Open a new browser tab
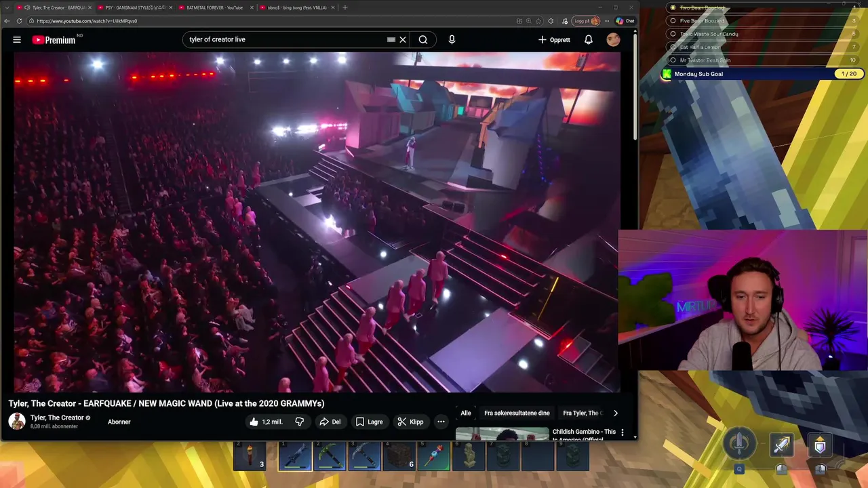 345,7
